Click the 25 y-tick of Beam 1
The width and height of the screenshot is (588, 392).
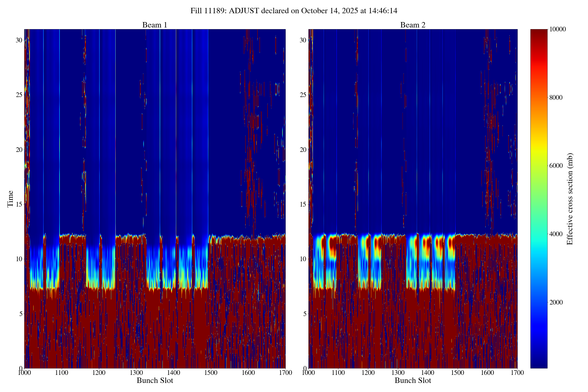(x=19, y=95)
